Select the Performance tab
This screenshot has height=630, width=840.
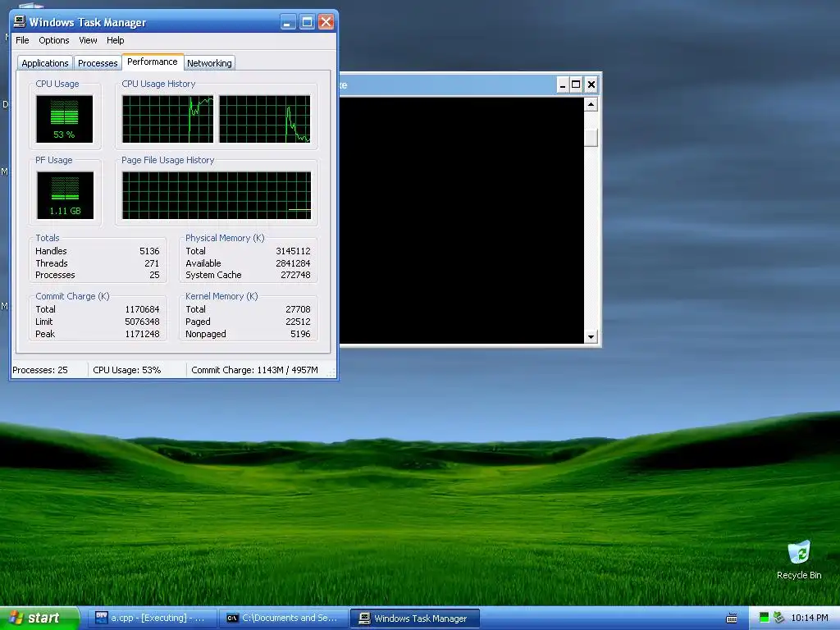(152, 62)
